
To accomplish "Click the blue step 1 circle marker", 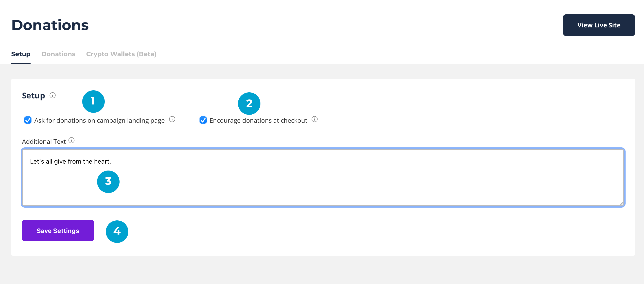I will click(93, 101).
